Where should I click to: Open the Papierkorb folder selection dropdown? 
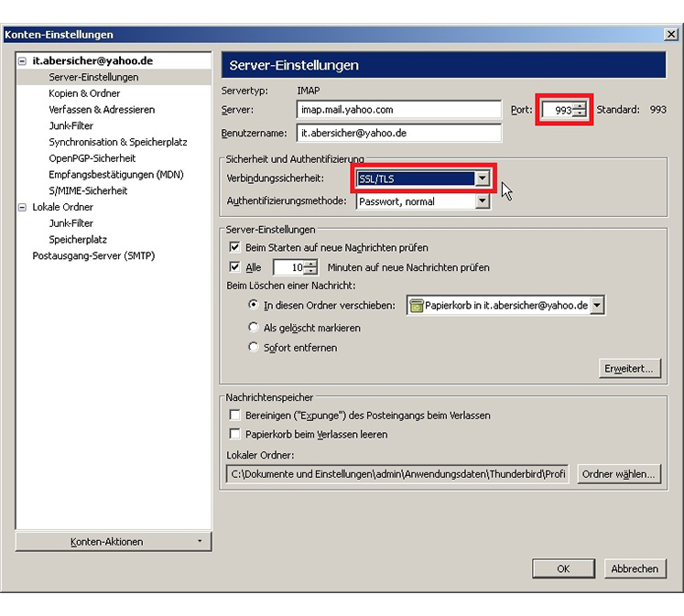point(597,306)
